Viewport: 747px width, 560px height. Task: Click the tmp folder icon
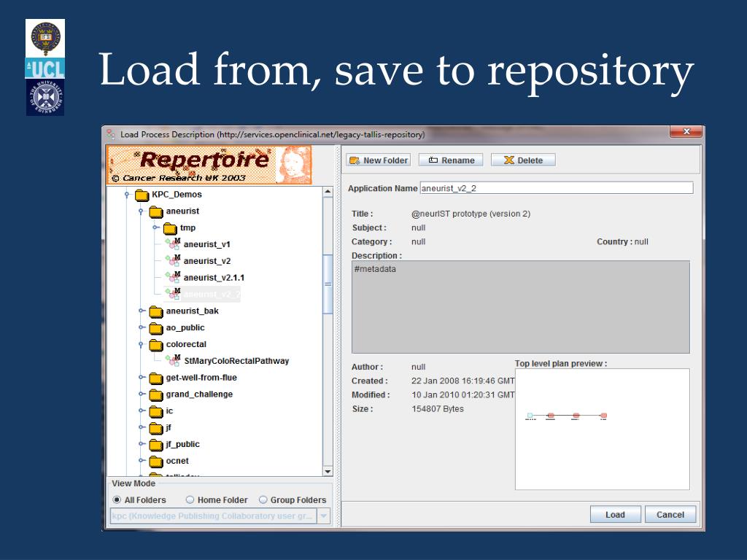170,228
